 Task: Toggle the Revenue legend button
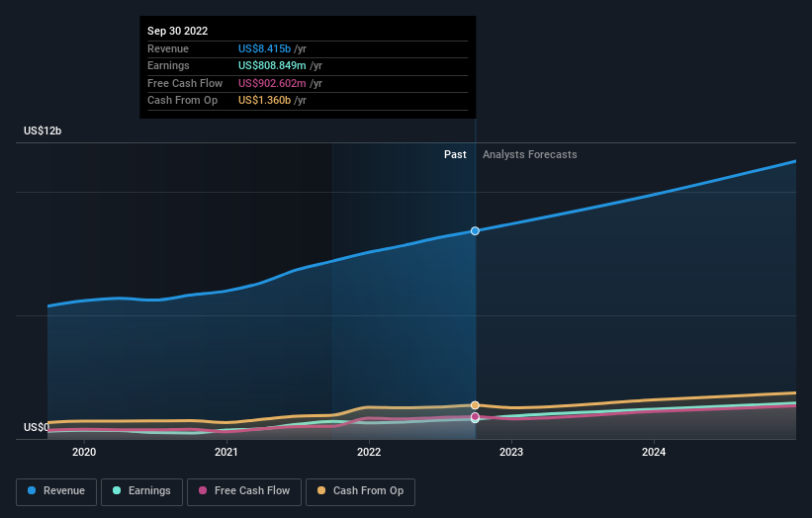[x=56, y=491]
